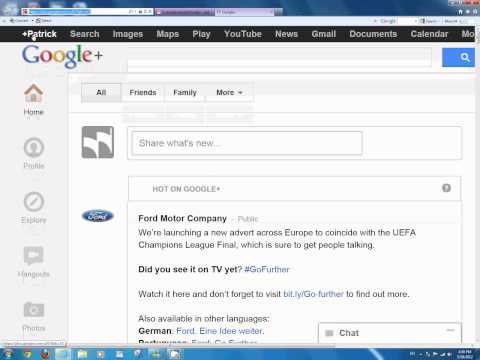480x360 pixels.
Task: Open Search in the Google bar
Action: (85, 34)
